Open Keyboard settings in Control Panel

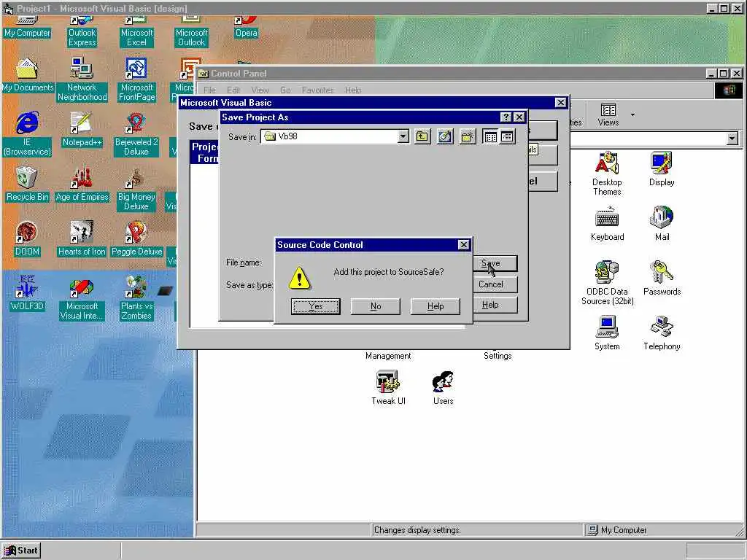[607, 223]
